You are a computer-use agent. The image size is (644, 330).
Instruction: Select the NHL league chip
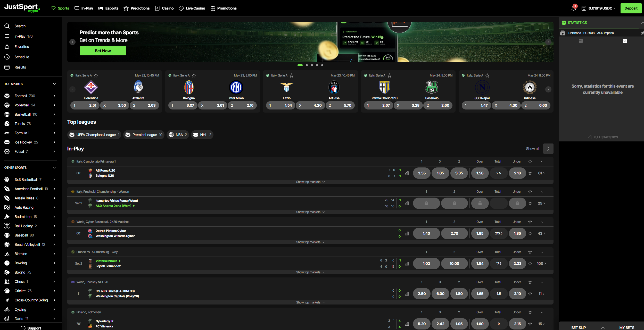point(202,135)
